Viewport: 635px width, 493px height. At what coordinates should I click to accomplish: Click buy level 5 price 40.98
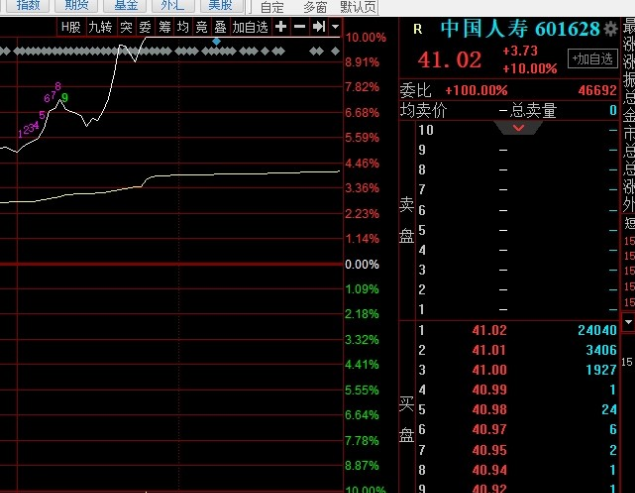click(489, 410)
